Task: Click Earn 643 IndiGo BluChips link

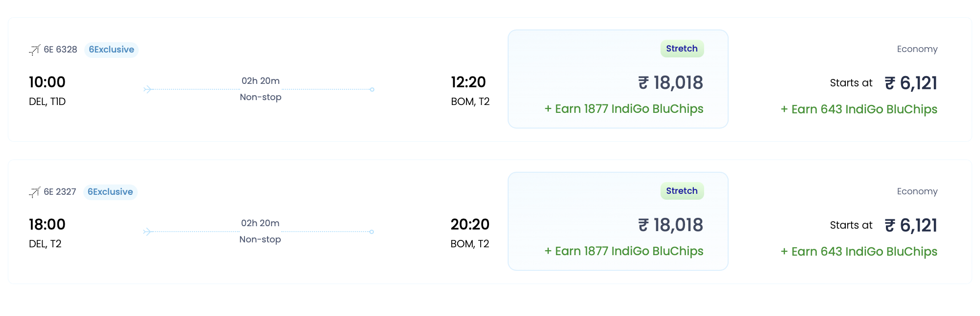Action: (859, 109)
